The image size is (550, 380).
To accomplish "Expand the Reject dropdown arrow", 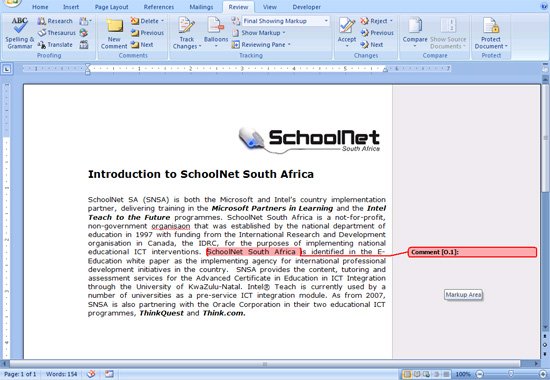I will [391, 21].
